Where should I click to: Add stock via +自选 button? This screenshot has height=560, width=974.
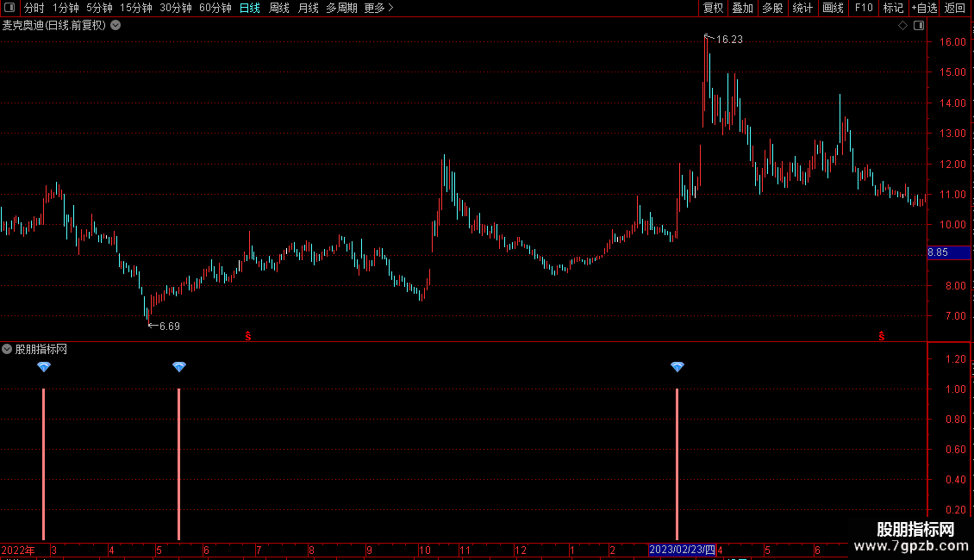(x=924, y=8)
